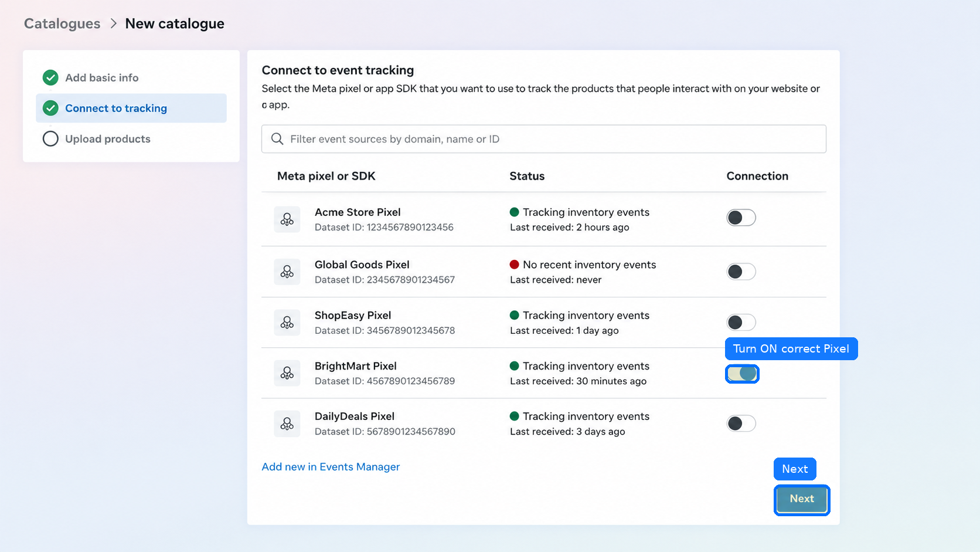The height and width of the screenshot is (552, 980).
Task: Open Add new in Events Manager link
Action: (331, 467)
